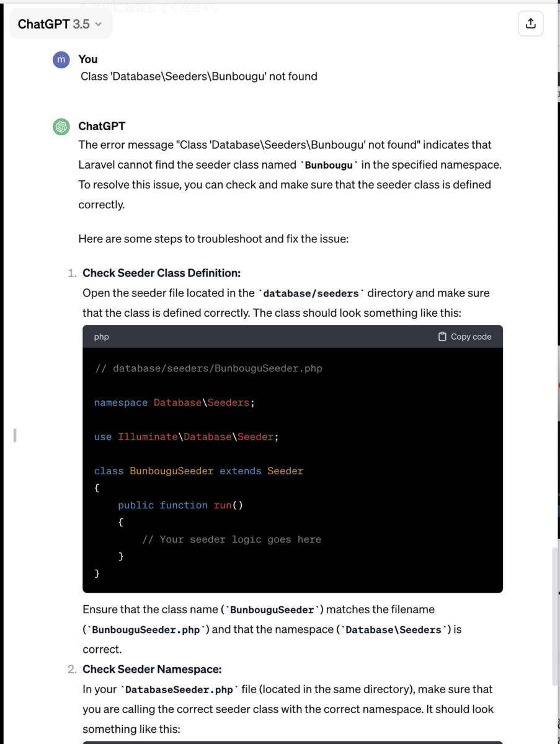The width and height of the screenshot is (560, 744).
Task: Click the share conversation icon
Action: point(530,24)
